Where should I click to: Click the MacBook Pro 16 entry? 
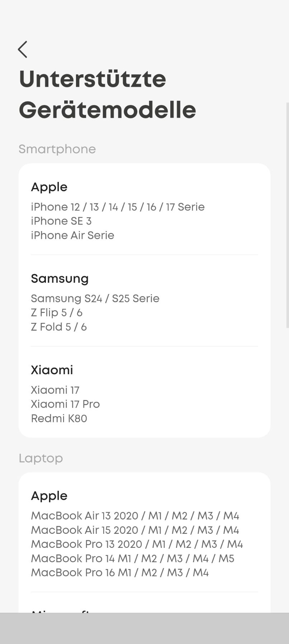[120, 573]
